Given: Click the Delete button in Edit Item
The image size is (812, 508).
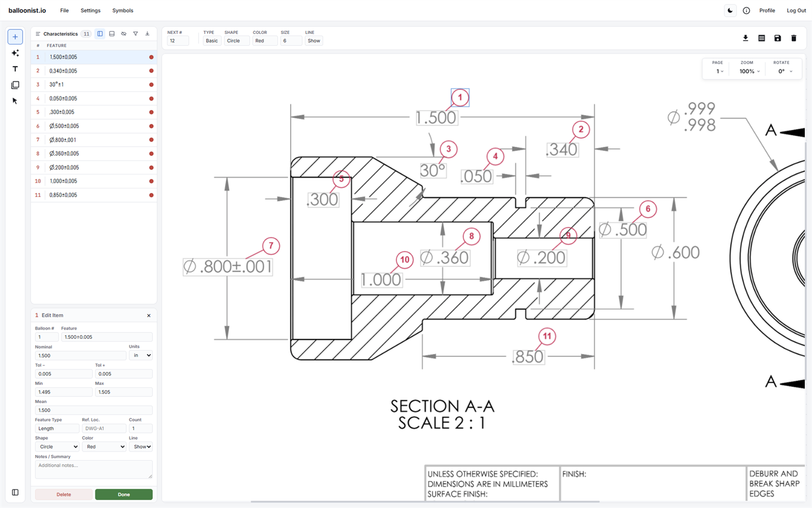Looking at the screenshot, I should 64,494.
